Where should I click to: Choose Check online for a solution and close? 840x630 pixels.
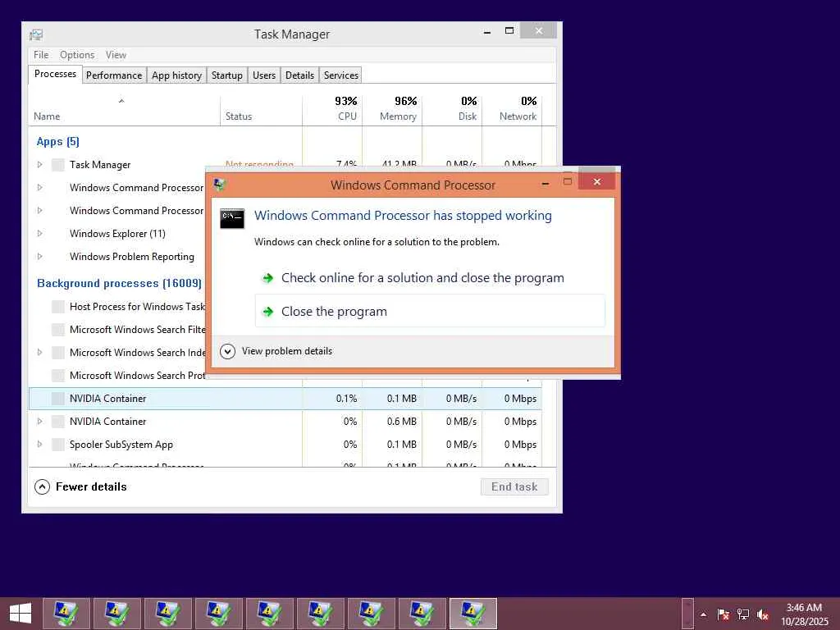pyautogui.click(x=430, y=278)
